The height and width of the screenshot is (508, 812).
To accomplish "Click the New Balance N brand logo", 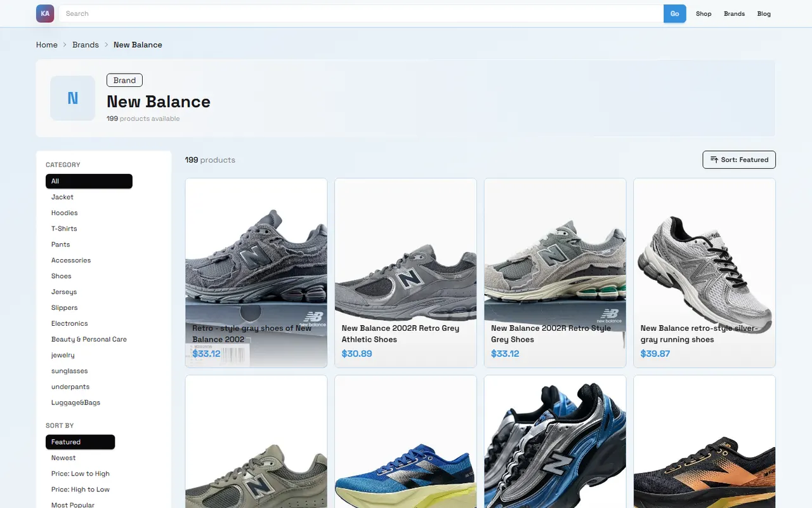I will coord(73,98).
